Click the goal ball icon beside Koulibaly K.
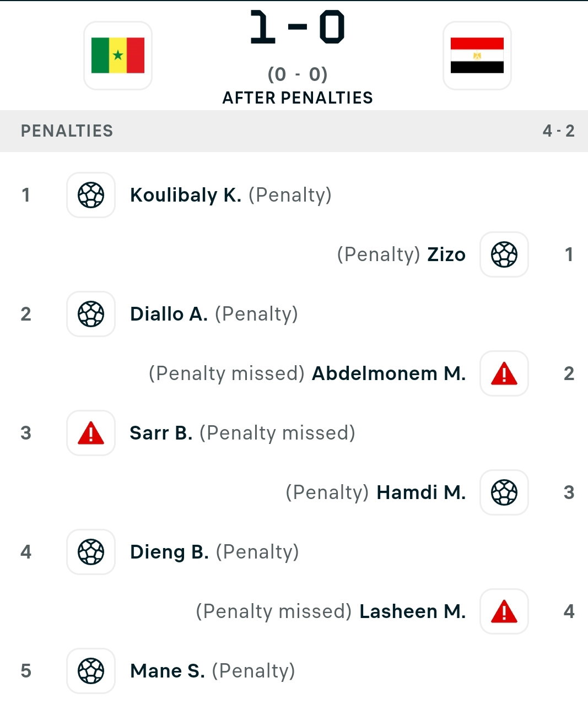The height and width of the screenshot is (710, 588). 91,195
